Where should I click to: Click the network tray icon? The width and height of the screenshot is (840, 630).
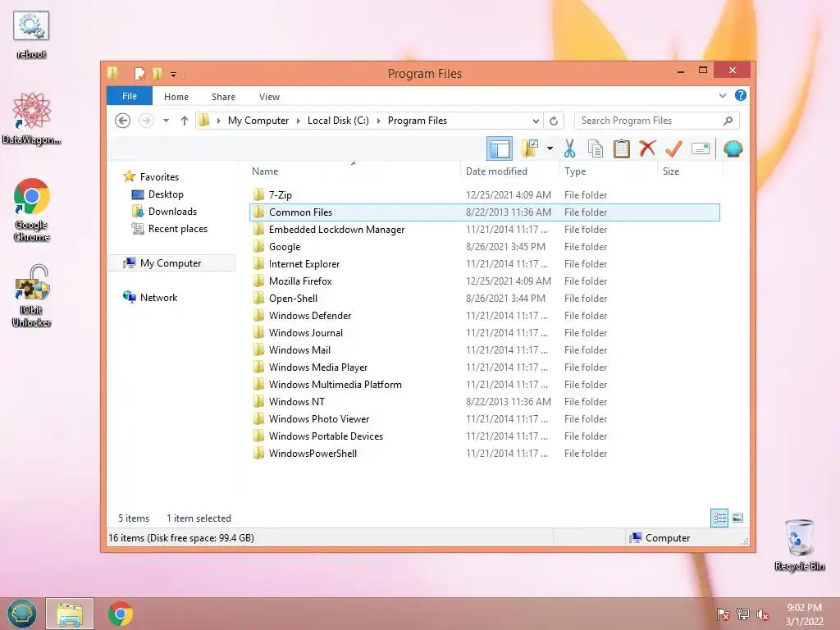tap(742, 614)
